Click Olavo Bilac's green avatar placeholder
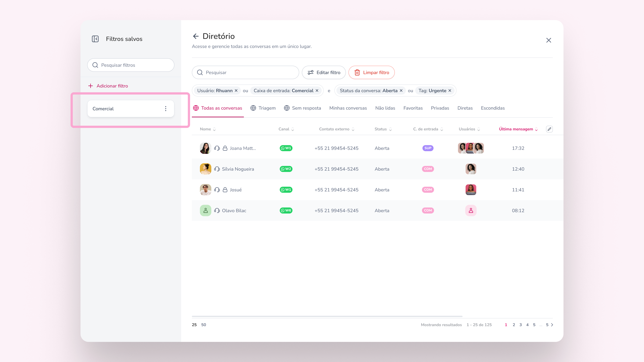 click(x=205, y=210)
